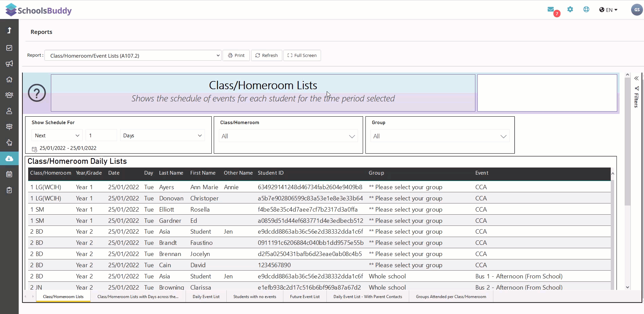Viewport: 644px width, 314px height.
Task: Open the Report selection dropdown
Action: 133,56
